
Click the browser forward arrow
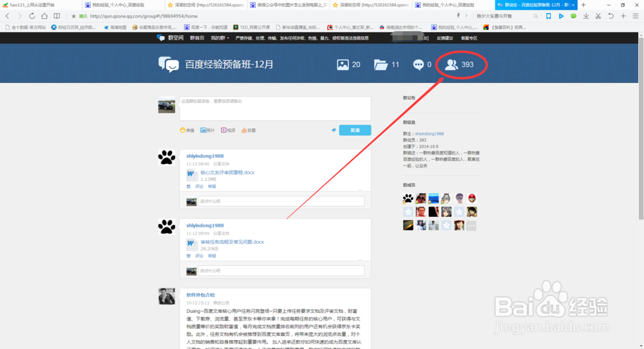19,16
